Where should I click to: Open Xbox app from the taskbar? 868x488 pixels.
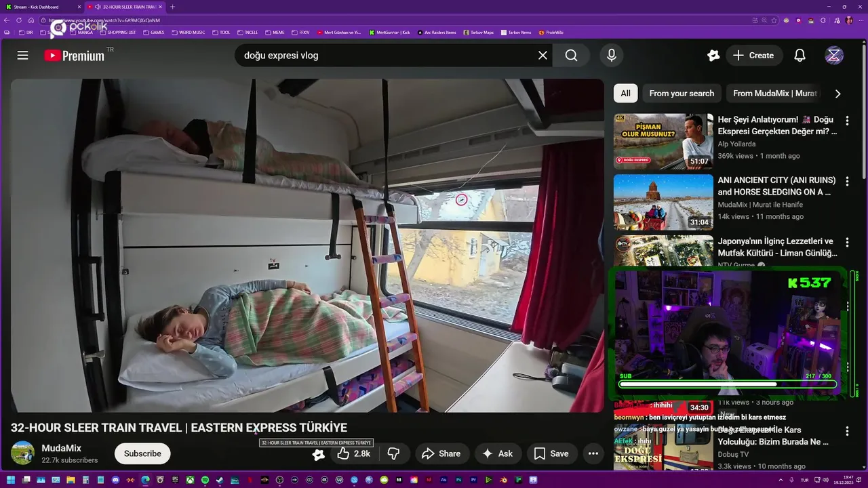pyautogui.click(x=190, y=480)
